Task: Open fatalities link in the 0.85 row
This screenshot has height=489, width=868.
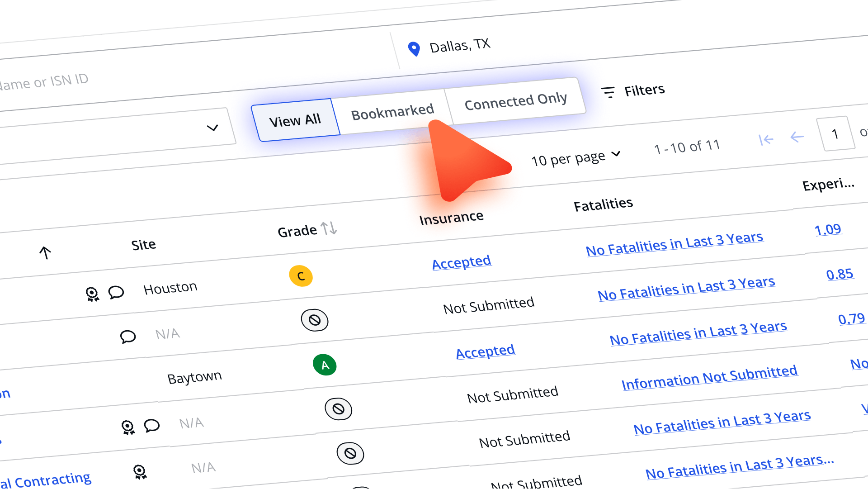Action: pos(686,288)
